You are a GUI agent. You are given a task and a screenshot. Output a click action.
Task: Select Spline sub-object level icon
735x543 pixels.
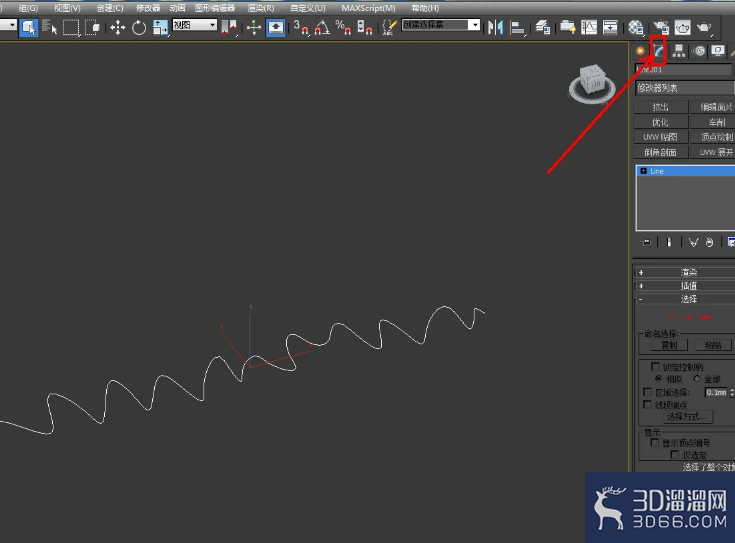pyautogui.click(x=705, y=317)
